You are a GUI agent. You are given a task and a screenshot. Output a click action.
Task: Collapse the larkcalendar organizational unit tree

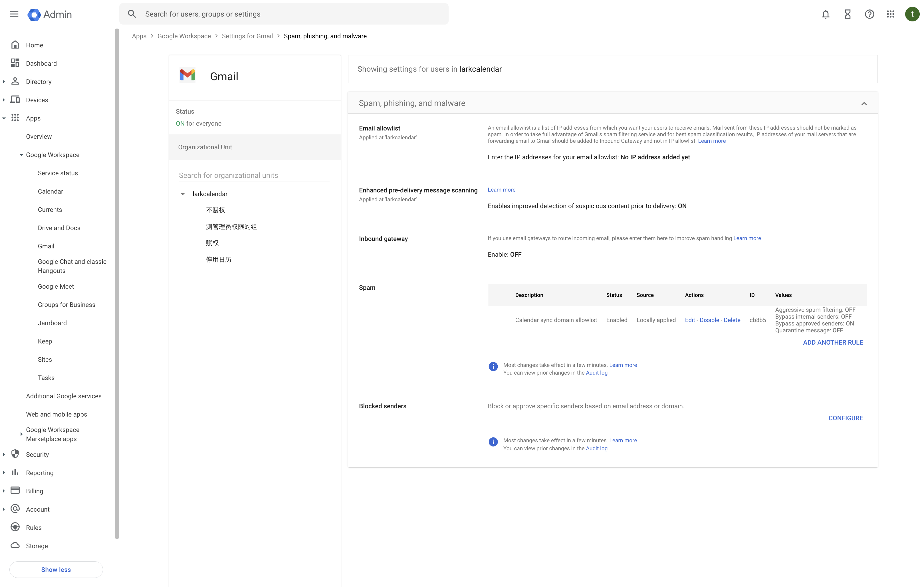(x=183, y=194)
